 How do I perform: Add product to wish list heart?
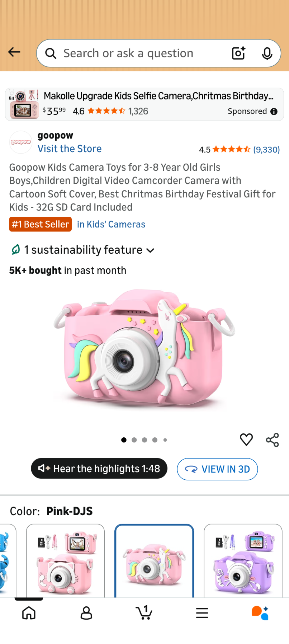tap(246, 439)
